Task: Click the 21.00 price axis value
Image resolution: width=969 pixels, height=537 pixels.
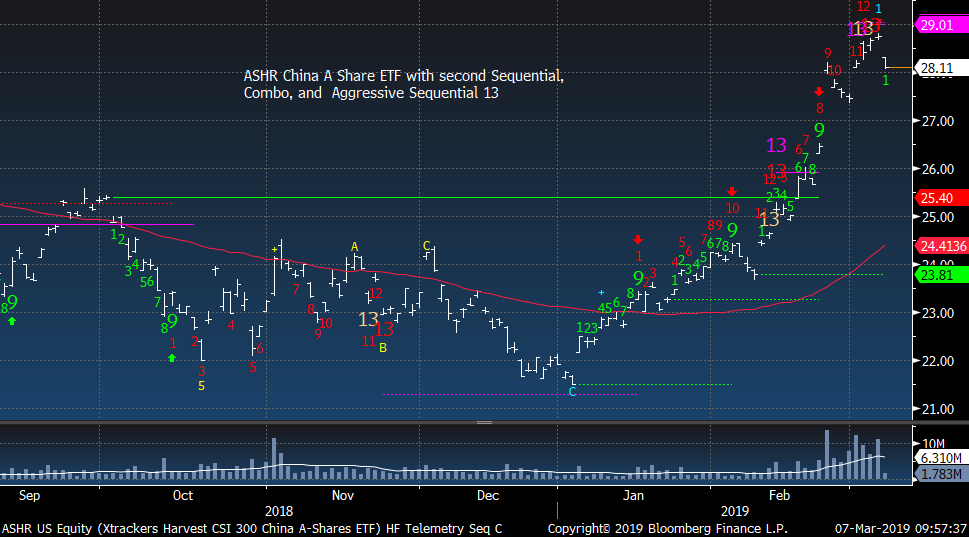Action: pos(938,409)
